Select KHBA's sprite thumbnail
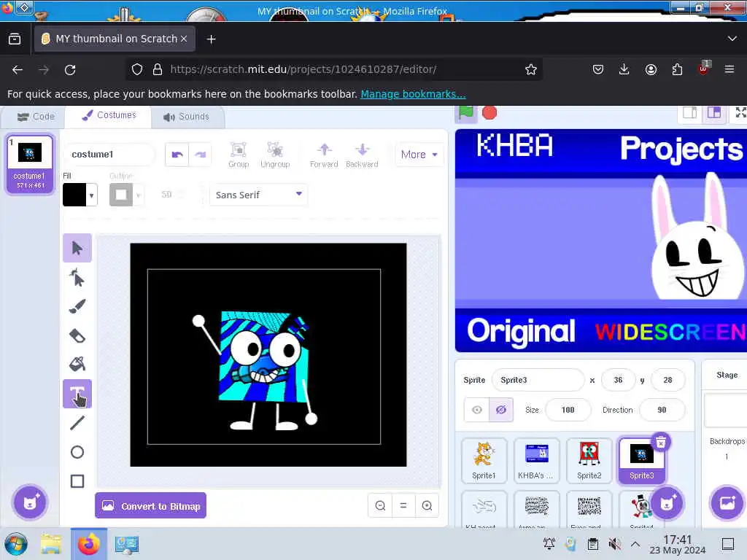This screenshot has height=560, width=747. pos(536,461)
